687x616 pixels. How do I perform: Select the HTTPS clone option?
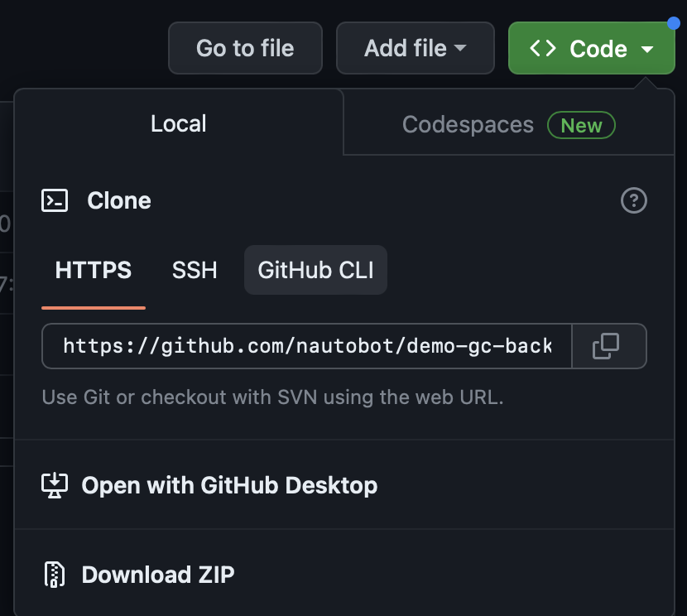click(94, 270)
